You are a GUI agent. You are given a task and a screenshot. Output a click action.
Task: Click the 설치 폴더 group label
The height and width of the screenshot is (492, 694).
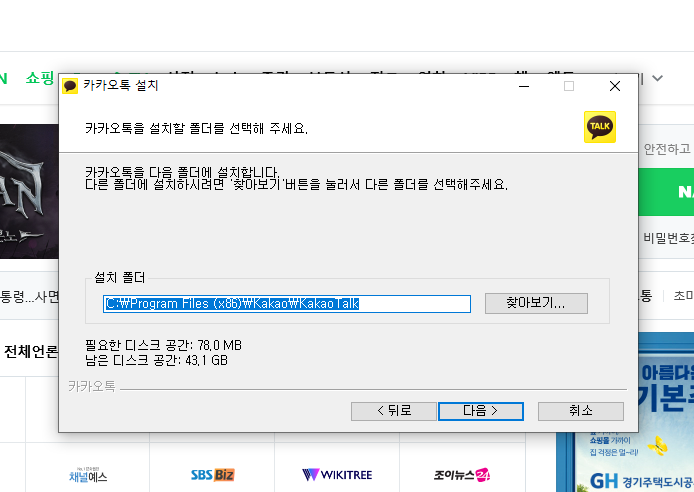[x=120, y=277]
